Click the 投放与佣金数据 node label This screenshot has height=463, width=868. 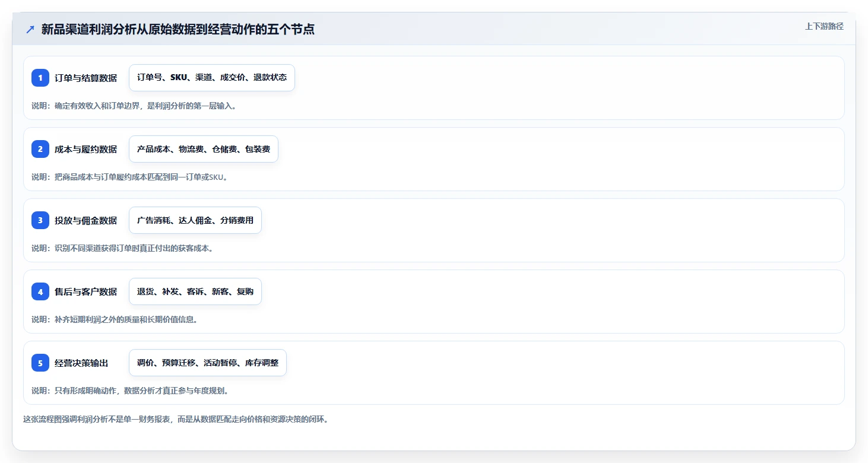[85, 220]
